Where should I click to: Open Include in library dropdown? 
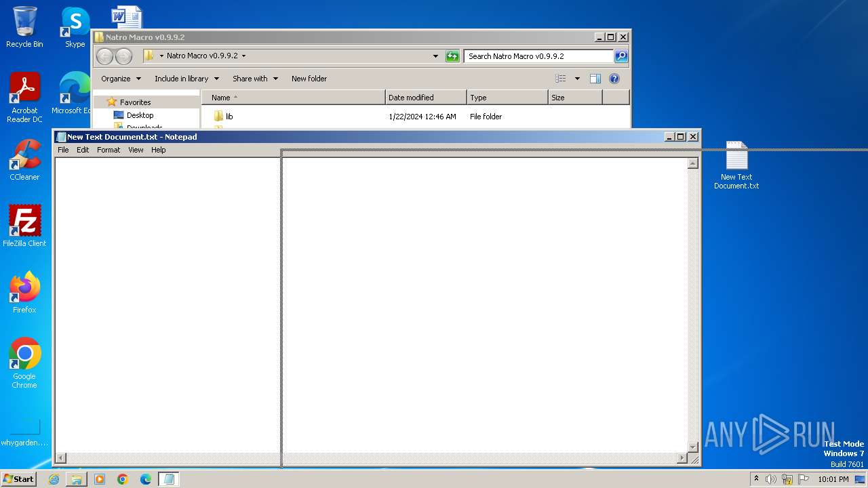(186, 79)
